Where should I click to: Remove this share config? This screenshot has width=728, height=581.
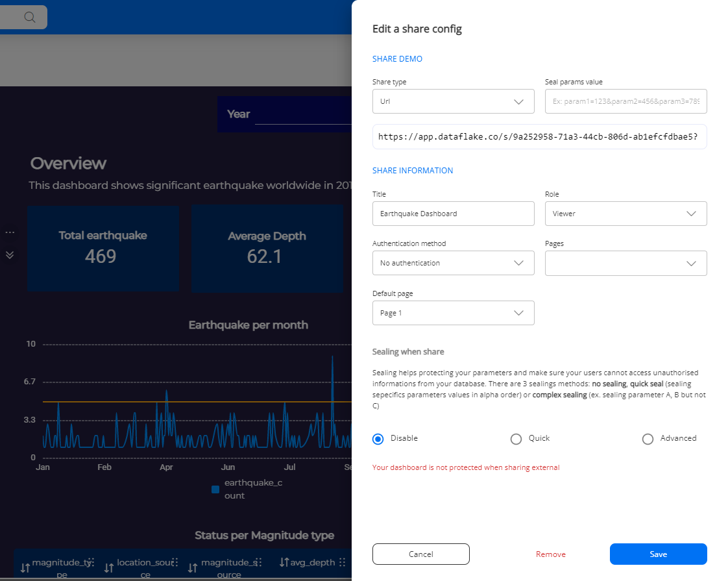point(550,554)
